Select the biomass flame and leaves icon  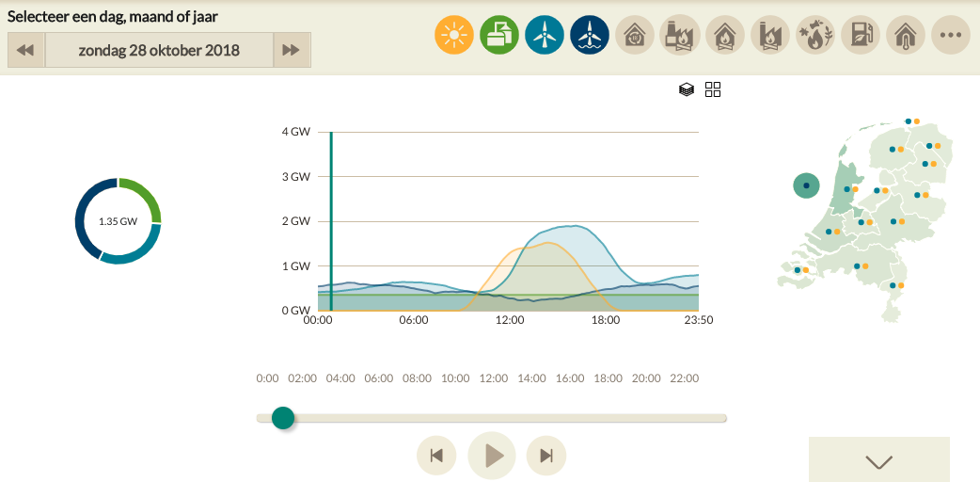815,36
